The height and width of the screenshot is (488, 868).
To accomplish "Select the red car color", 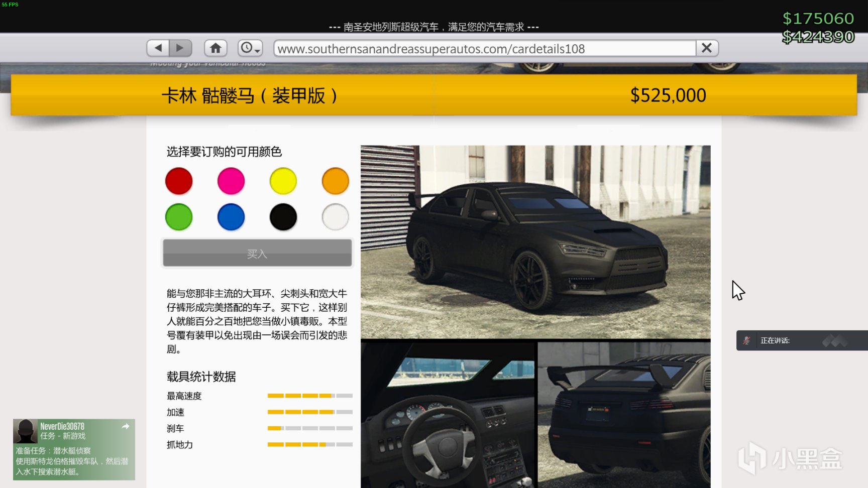I will click(179, 181).
